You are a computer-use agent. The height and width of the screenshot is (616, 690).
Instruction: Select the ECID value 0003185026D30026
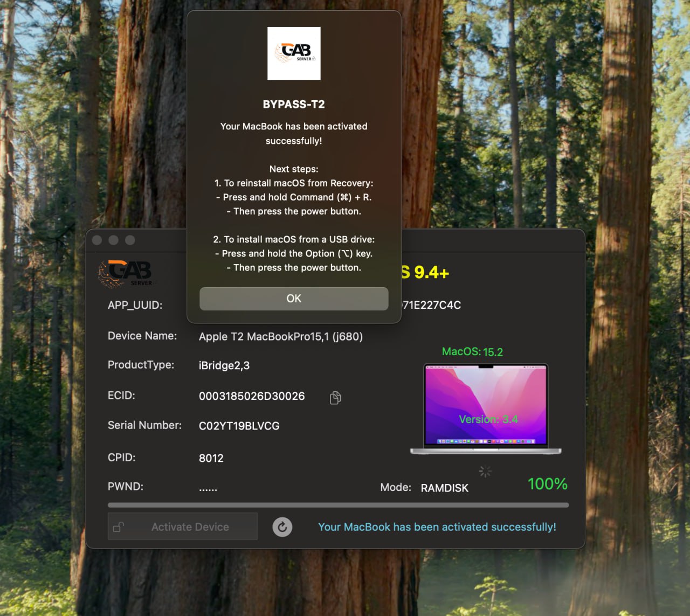(x=252, y=396)
